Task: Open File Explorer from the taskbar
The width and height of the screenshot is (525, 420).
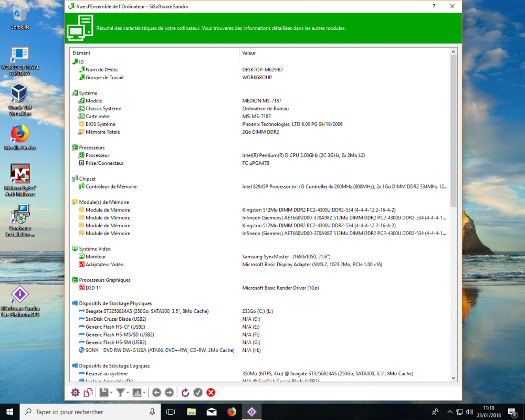Action: pos(191,412)
